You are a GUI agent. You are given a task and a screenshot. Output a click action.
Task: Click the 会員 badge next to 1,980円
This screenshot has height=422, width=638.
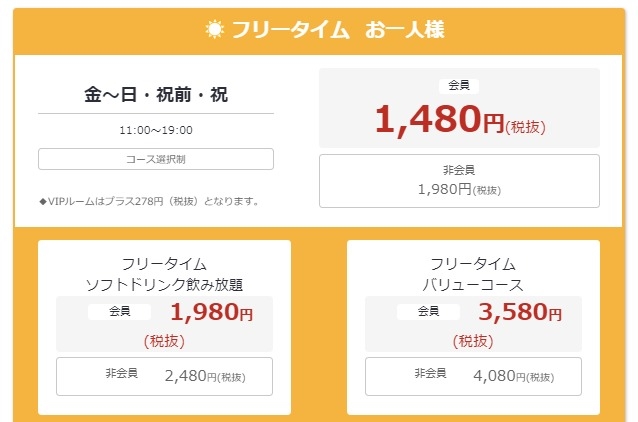[x=120, y=312]
